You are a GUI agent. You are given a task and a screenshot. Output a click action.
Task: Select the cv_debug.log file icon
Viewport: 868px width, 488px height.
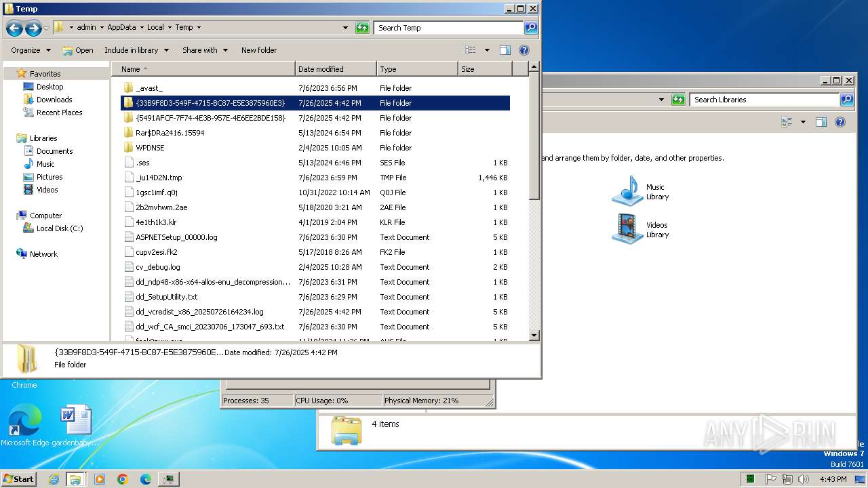tap(129, 267)
